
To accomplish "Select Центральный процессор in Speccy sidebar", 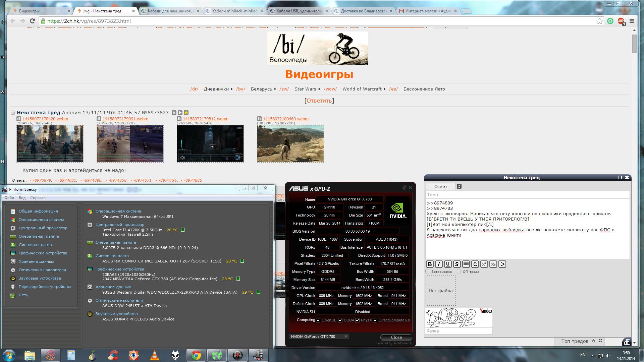I will click(43, 228).
